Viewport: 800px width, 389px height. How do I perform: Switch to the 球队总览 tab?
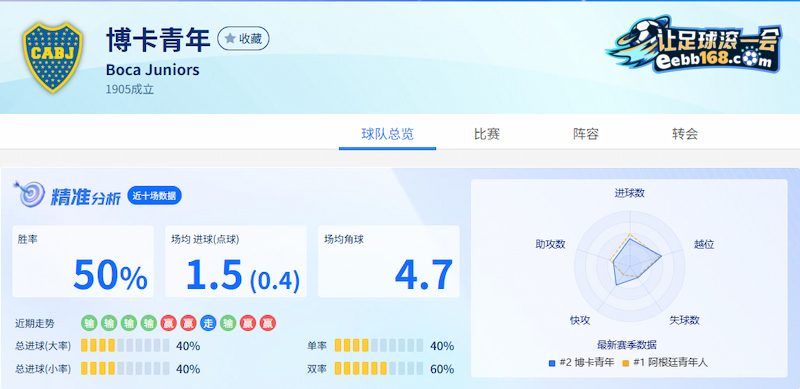pyautogui.click(x=387, y=134)
